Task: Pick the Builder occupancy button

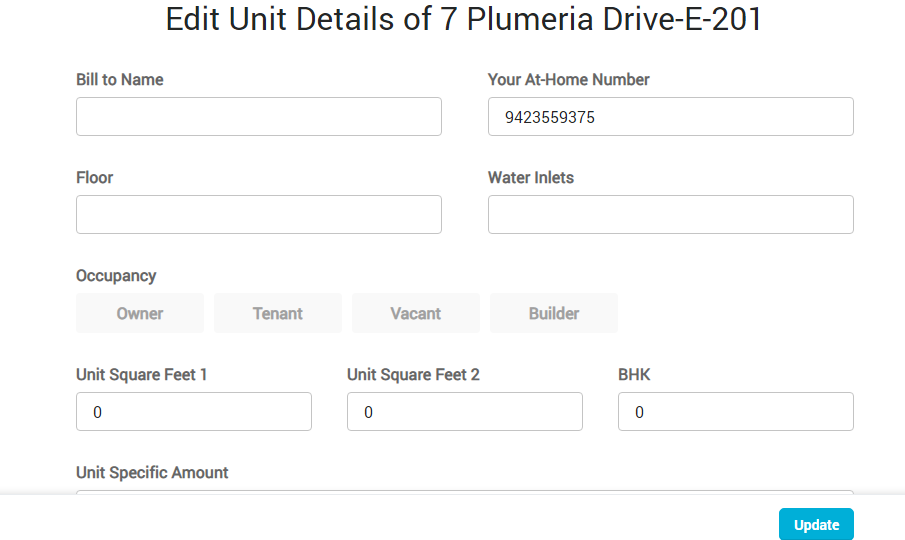Action: click(554, 313)
